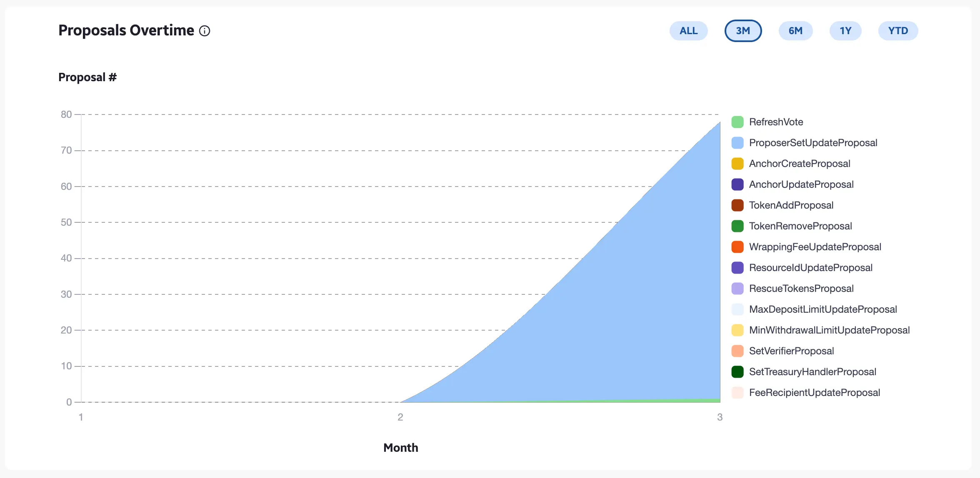The image size is (980, 478).
Task: Click the AnchorUpdateProposal legend swatch
Action: (x=737, y=184)
